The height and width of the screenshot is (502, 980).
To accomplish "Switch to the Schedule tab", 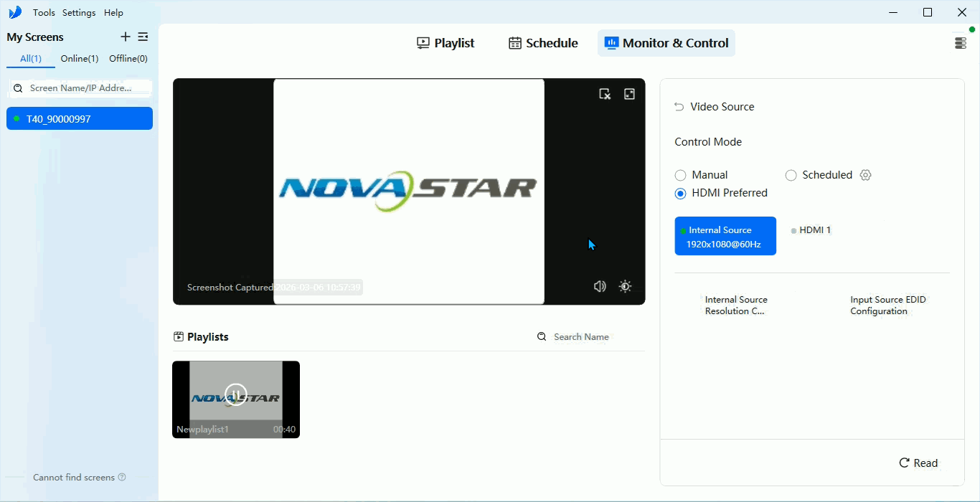I will (543, 43).
